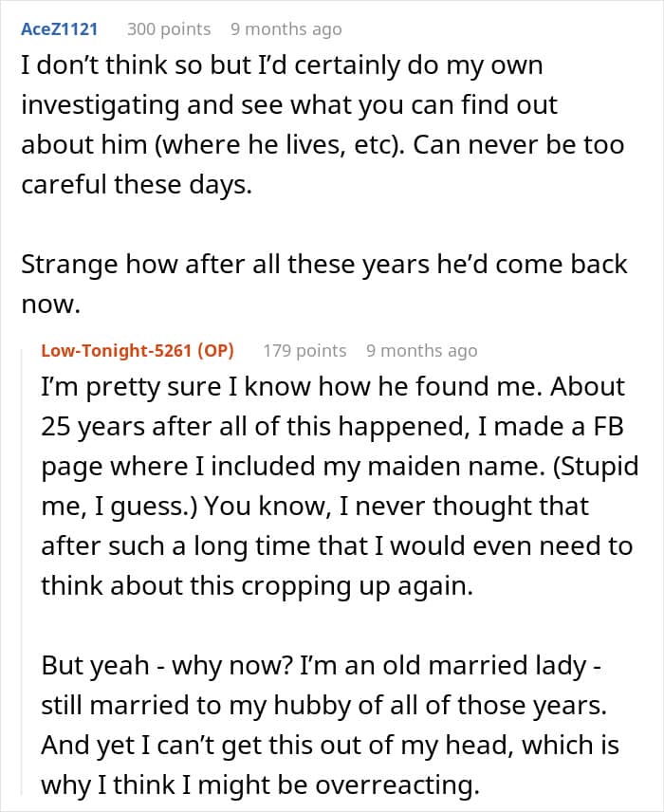Open AceZ1121's user profile

pos(59,29)
